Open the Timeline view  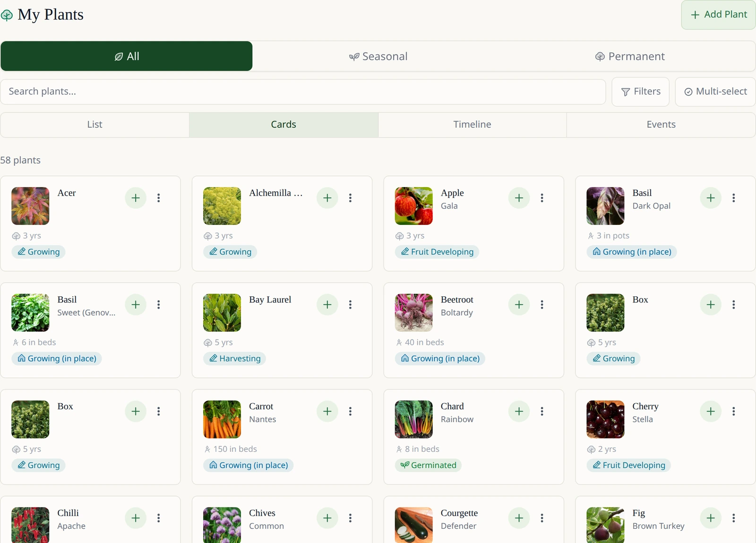(x=472, y=125)
